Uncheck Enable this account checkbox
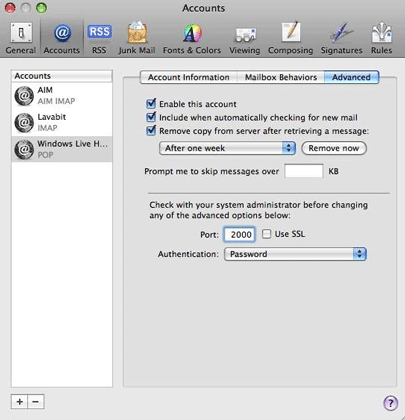Image resolution: width=405 pixels, height=420 pixels. pos(151,103)
